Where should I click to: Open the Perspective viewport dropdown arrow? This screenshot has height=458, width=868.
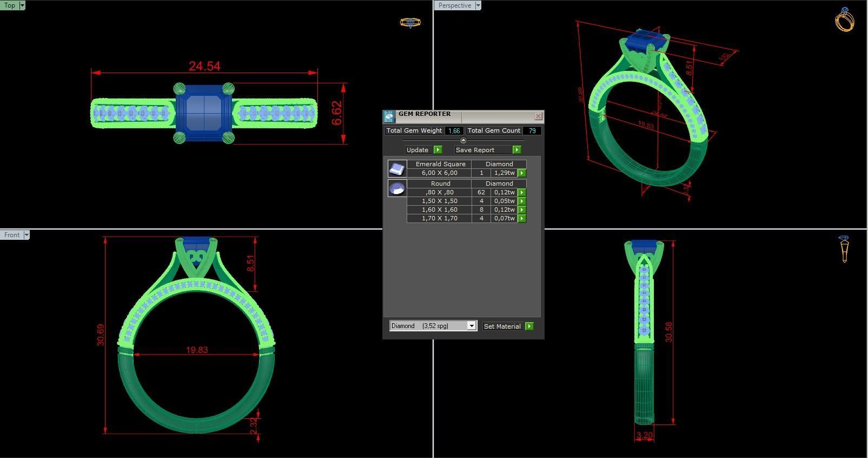[x=478, y=5]
